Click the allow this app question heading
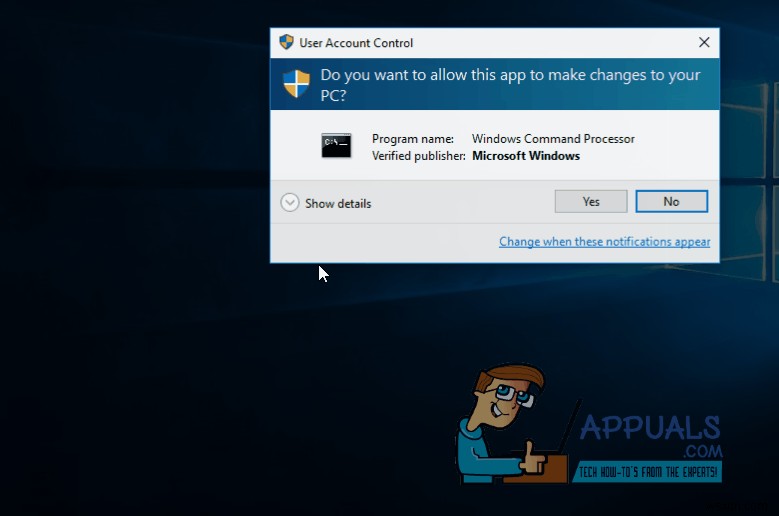This screenshot has height=516, width=779. [510, 84]
